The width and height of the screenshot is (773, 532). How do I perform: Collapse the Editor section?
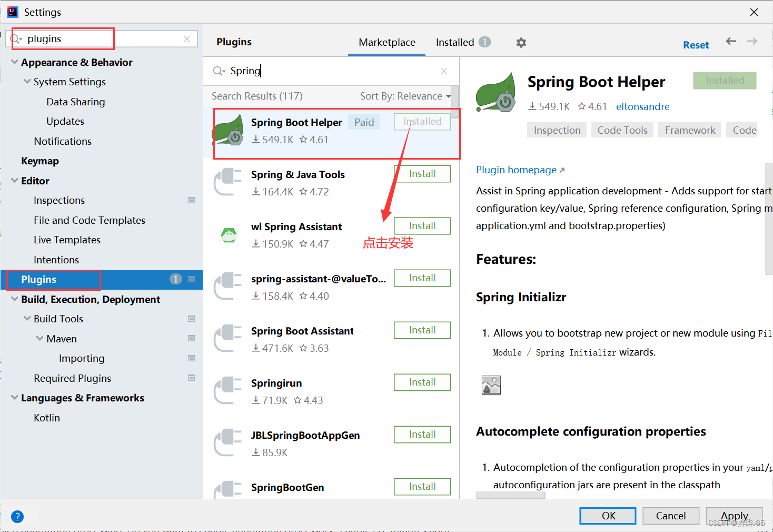(14, 180)
